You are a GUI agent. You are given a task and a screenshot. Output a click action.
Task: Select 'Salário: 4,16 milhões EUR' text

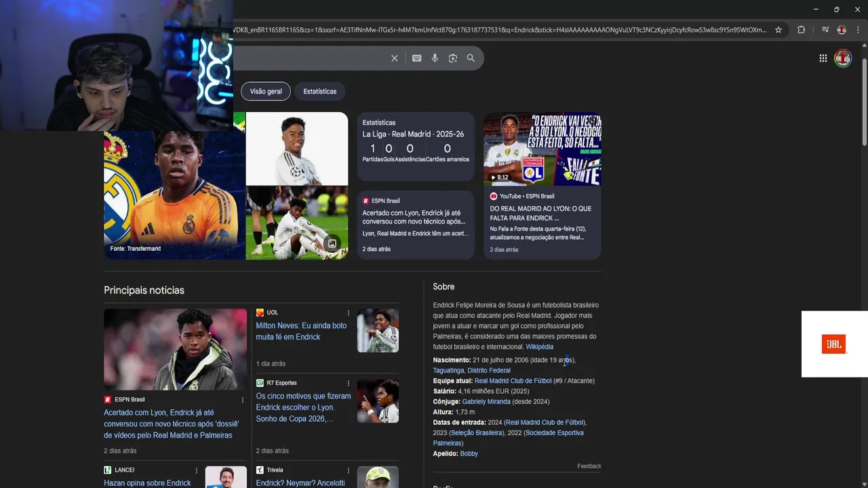(481, 392)
